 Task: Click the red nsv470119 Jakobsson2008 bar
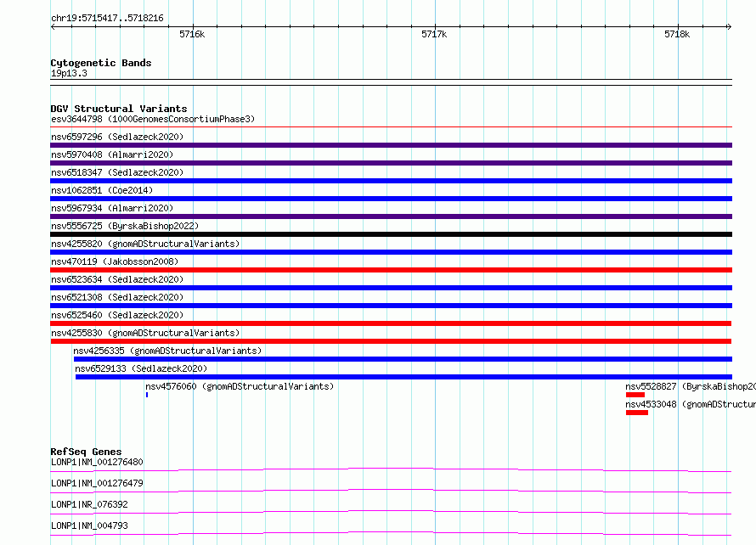point(391,270)
